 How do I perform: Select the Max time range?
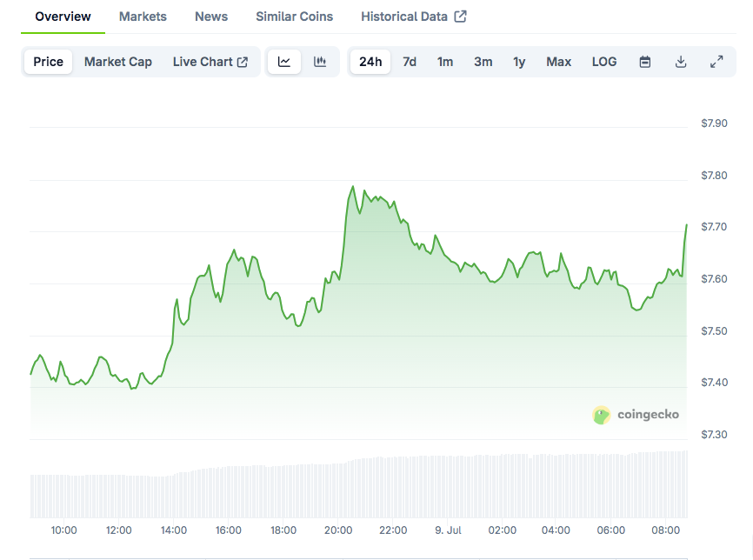coord(558,62)
